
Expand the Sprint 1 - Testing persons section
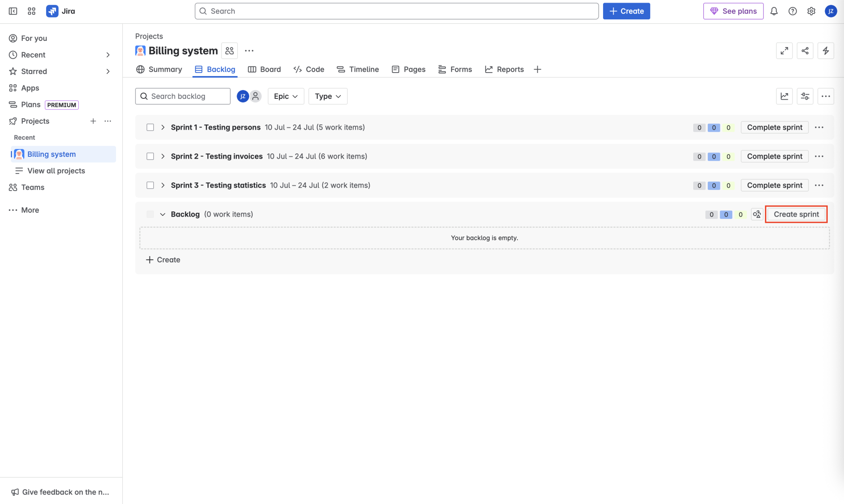163,127
